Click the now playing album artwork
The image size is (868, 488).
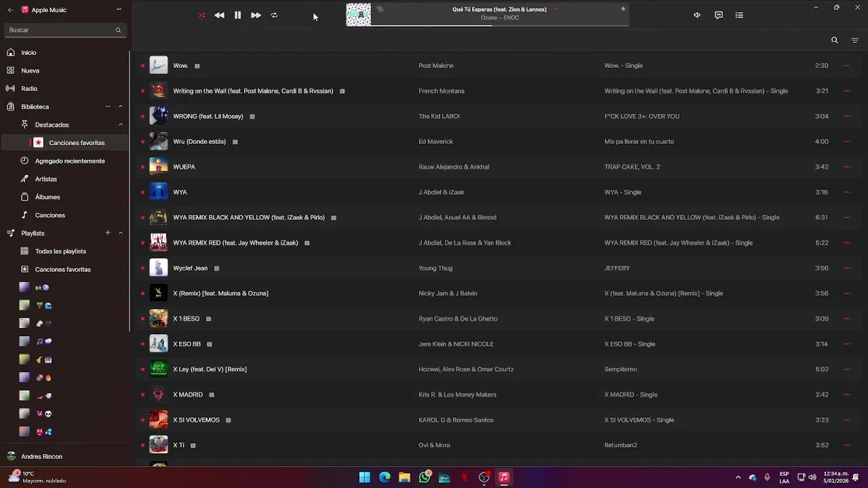click(359, 15)
